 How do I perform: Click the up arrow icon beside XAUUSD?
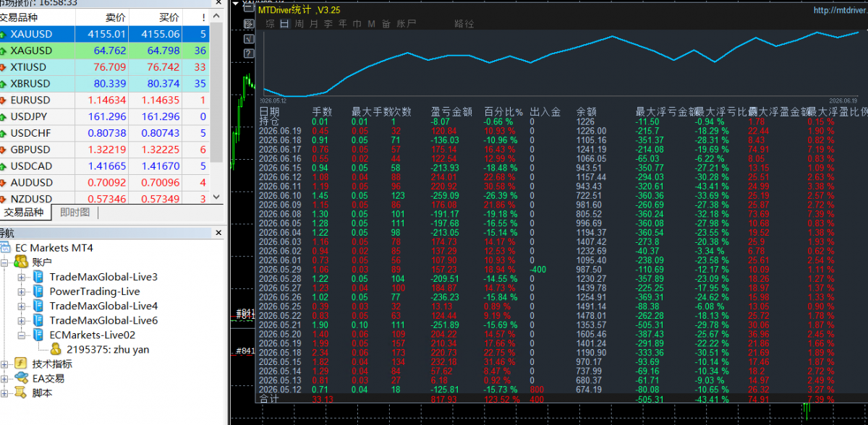(x=3, y=34)
